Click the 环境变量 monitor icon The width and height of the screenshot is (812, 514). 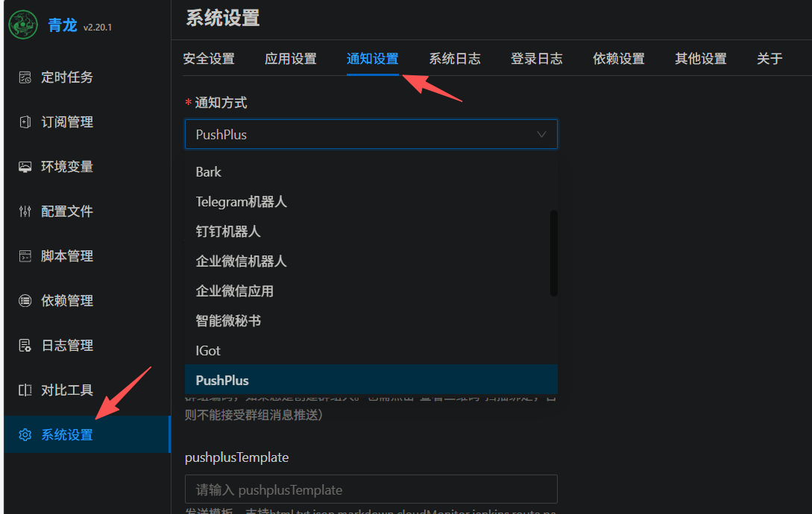(25, 167)
